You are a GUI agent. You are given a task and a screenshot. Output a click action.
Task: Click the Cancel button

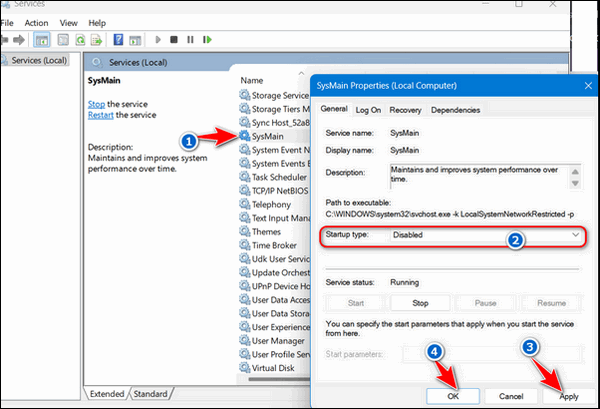pos(511,396)
